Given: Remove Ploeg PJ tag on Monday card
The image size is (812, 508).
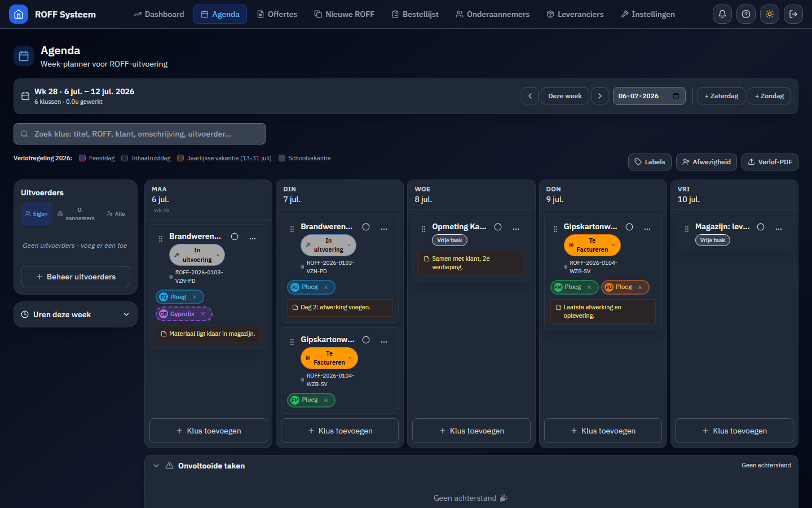Looking at the screenshot, I should tap(195, 297).
